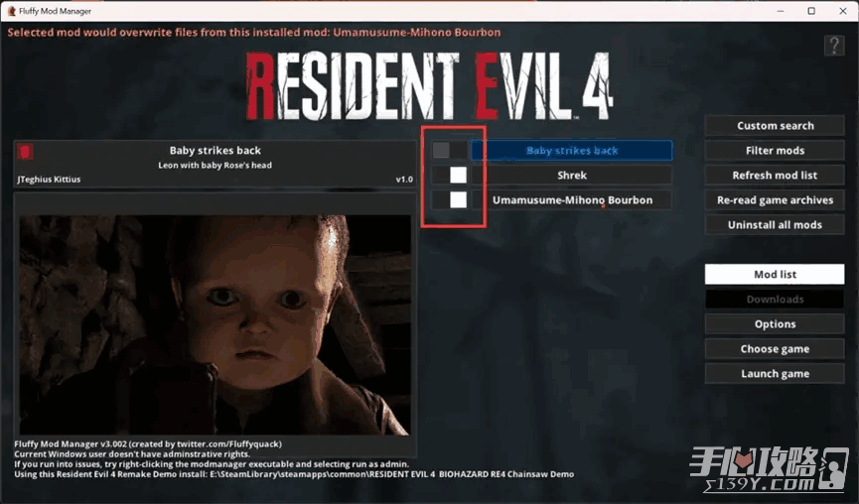Disable the Shrek mod toggle
Screen dimensions: 859x504
coord(450,176)
